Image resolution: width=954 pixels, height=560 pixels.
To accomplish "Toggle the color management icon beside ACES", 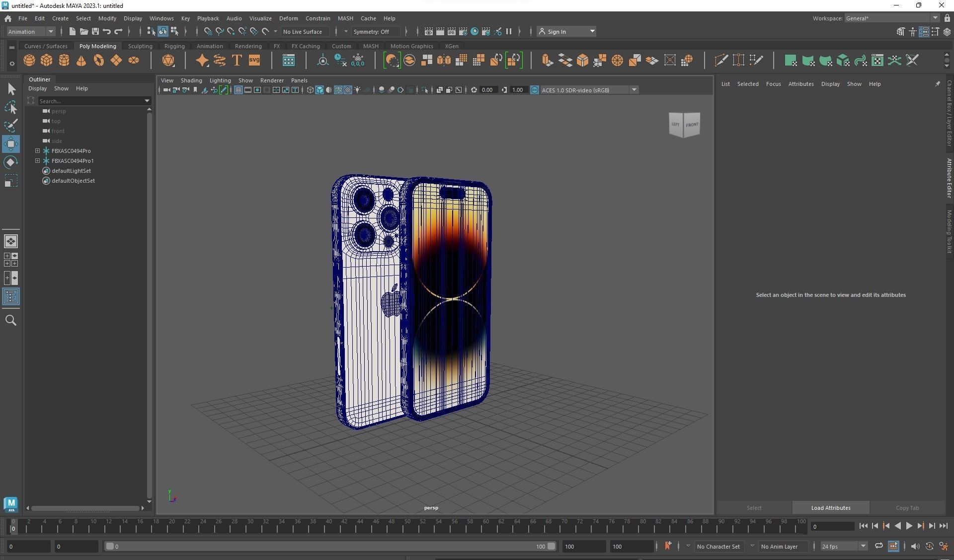I will pos(535,90).
